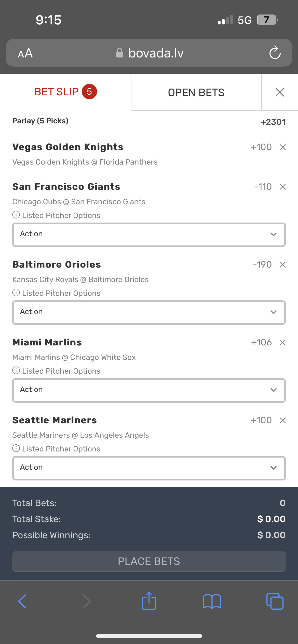Show Safari open tabs overview

(275, 601)
